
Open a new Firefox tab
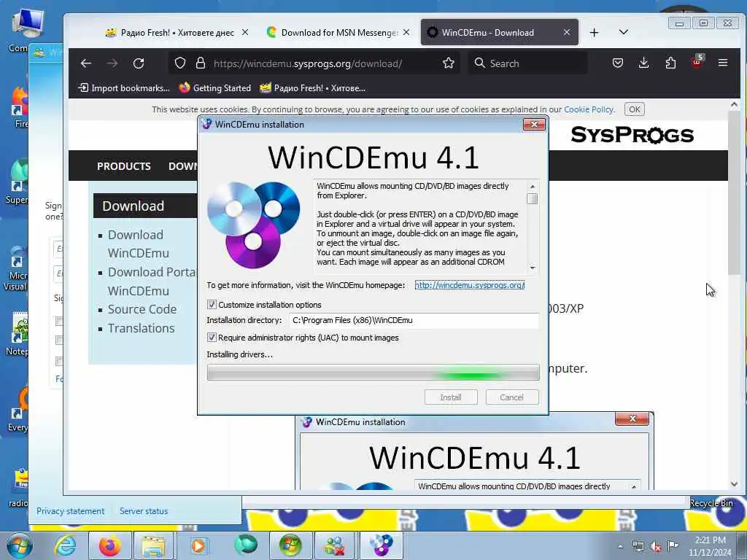[594, 32]
